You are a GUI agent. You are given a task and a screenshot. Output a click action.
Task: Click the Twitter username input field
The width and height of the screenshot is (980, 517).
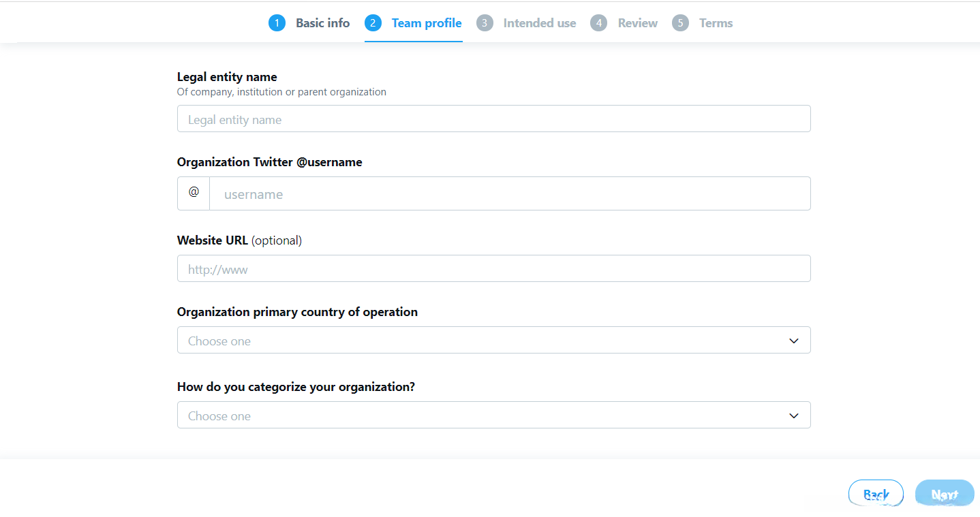tap(510, 193)
